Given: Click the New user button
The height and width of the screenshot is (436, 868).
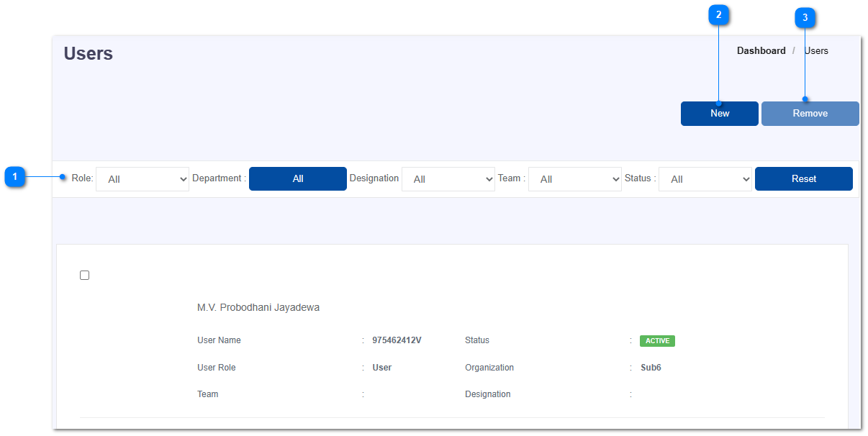Looking at the screenshot, I should pos(719,114).
